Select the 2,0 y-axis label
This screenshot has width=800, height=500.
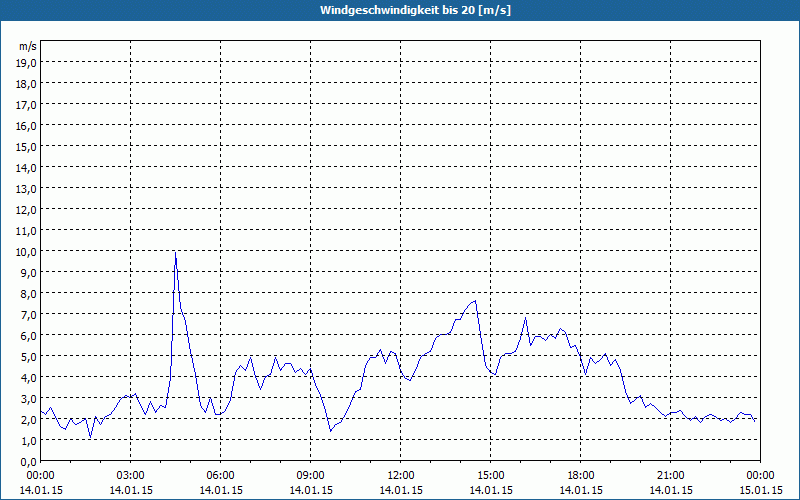tap(29, 419)
